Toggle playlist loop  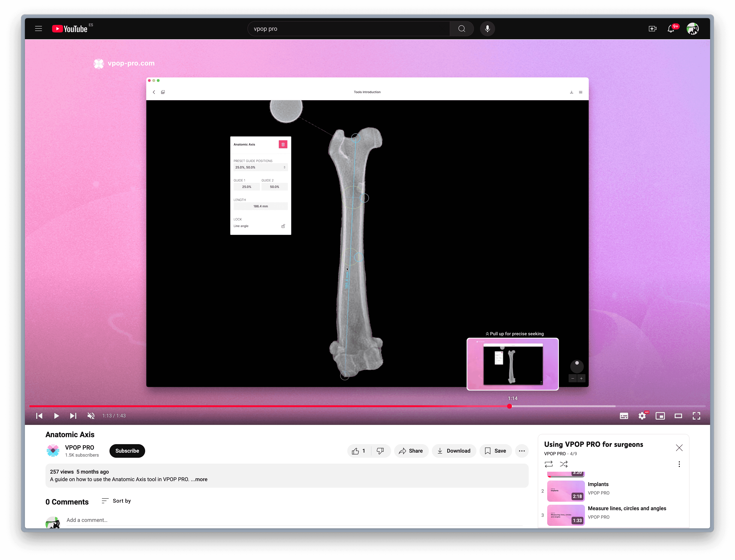[549, 464]
